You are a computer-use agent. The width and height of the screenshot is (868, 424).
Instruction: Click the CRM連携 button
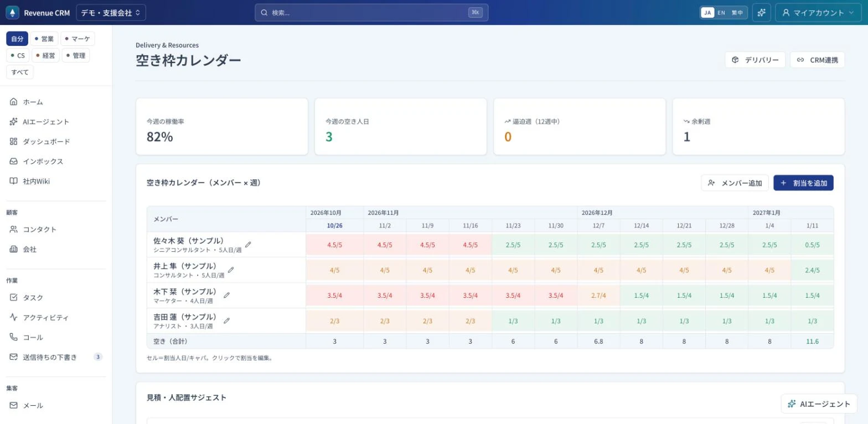(x=818, y=60)
